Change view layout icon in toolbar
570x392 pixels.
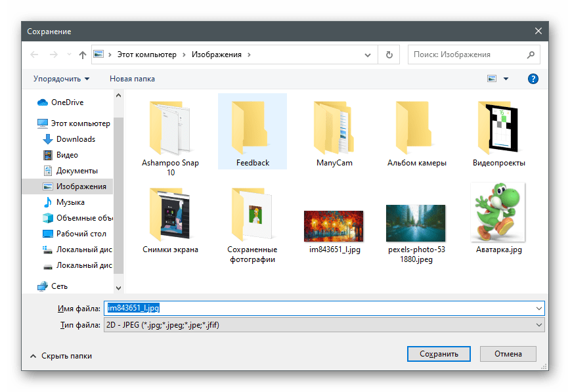(492, 79)
